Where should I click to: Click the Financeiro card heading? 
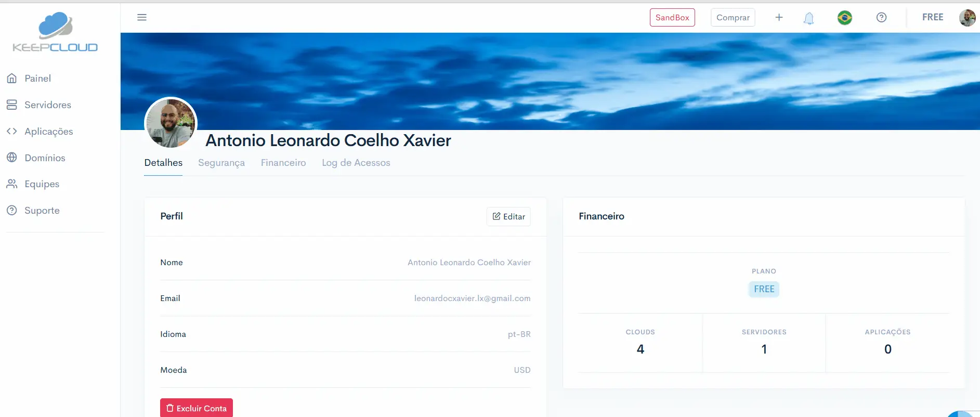point(602,216)
